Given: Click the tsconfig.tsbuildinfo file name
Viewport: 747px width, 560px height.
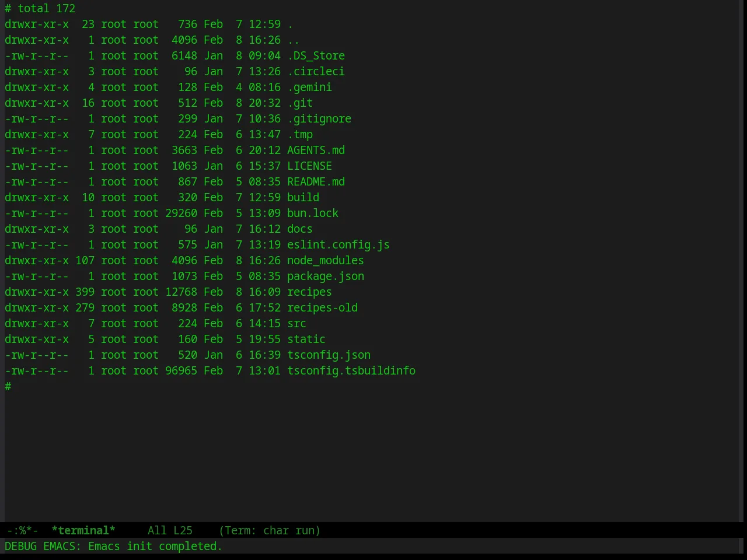Looking at the screenshot, I should coord(351,370).
